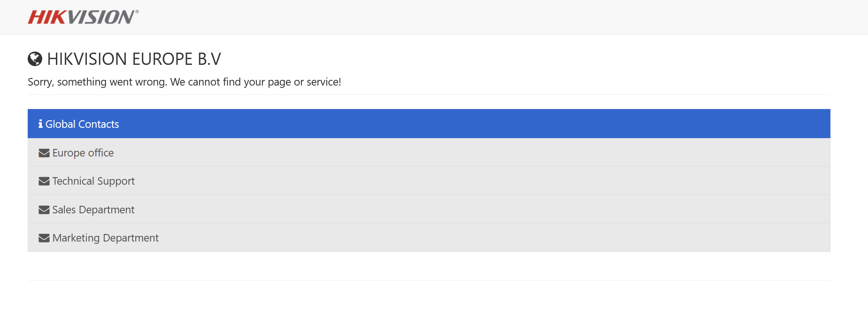Image resolution: width=868 pixels, height=312 pixels.
Task: Click the empty blue area of the Global Contacts bar
Action: click(x=469, y=124)
